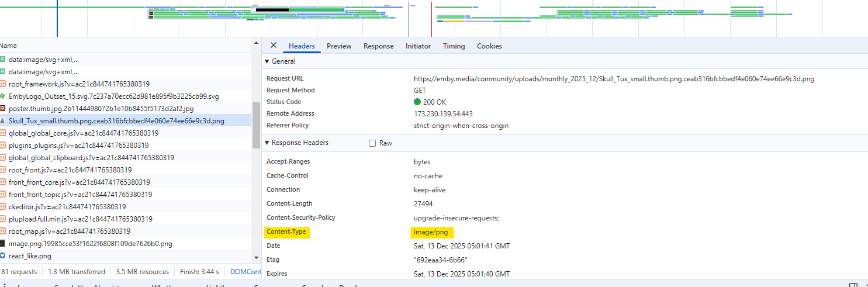Click the strict-origin-when-cross-origin value
Image resolution: width=868 pixels, height=287 pixels.
click(461, 125)
